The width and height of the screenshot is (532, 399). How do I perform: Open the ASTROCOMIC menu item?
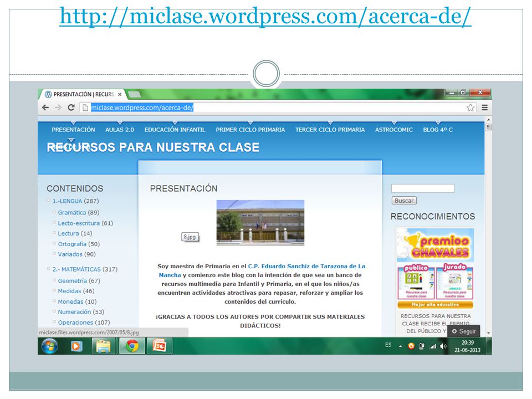[394, 130]
